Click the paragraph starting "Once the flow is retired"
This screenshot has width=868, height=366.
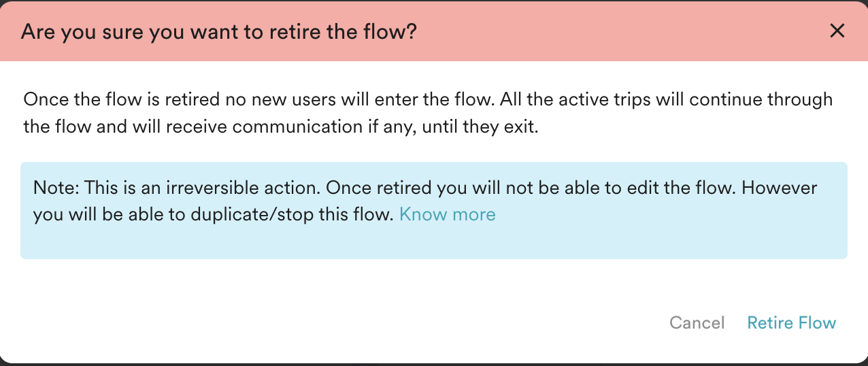point(272,100)
